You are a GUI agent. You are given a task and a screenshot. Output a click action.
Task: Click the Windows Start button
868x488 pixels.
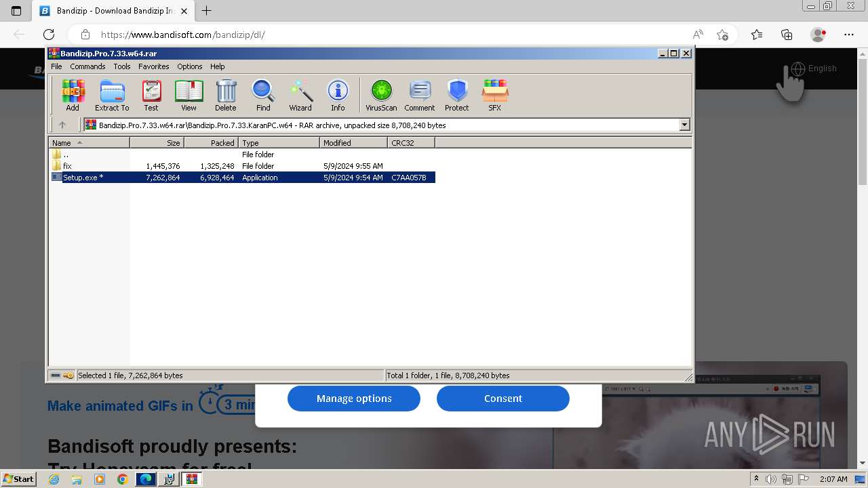pos(18,479)
